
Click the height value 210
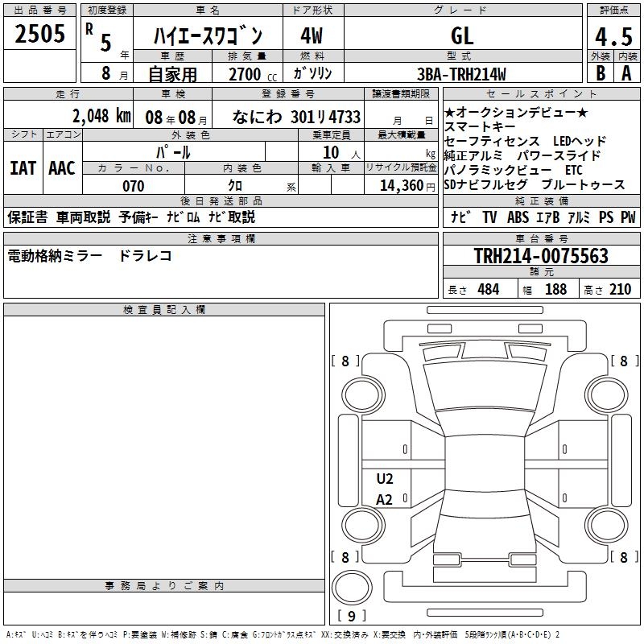[x=620, y=289]
